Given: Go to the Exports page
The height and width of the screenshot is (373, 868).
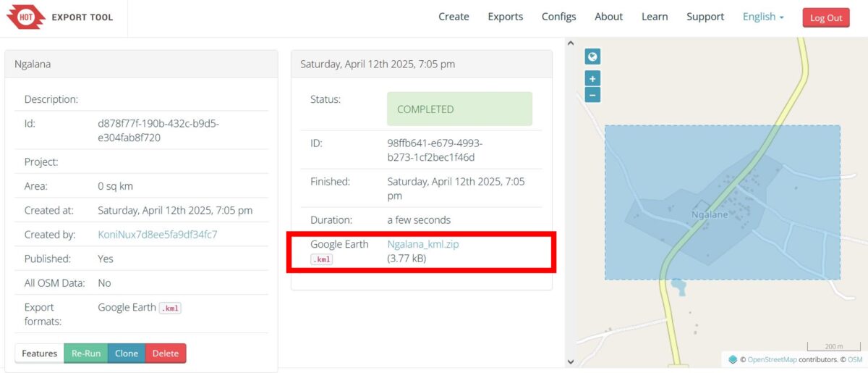Looking at the screenshot, I should click(x=506, y=17).
